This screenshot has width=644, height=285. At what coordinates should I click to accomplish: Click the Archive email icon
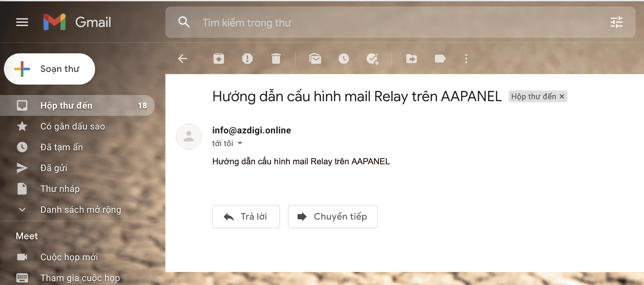[x=218, y=59]
